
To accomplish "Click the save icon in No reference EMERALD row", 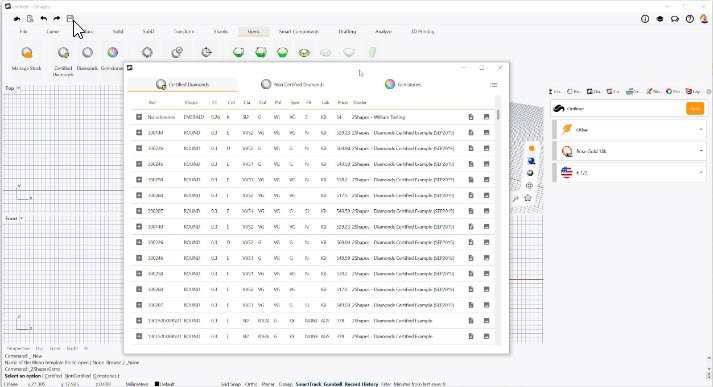I will click(487, 117).
